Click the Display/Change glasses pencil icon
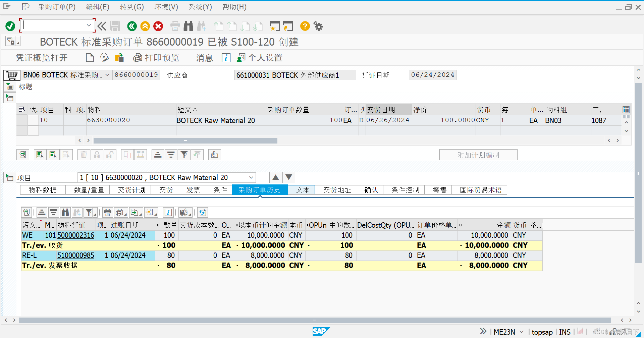 pyautogui.click(x=105, y=58)
